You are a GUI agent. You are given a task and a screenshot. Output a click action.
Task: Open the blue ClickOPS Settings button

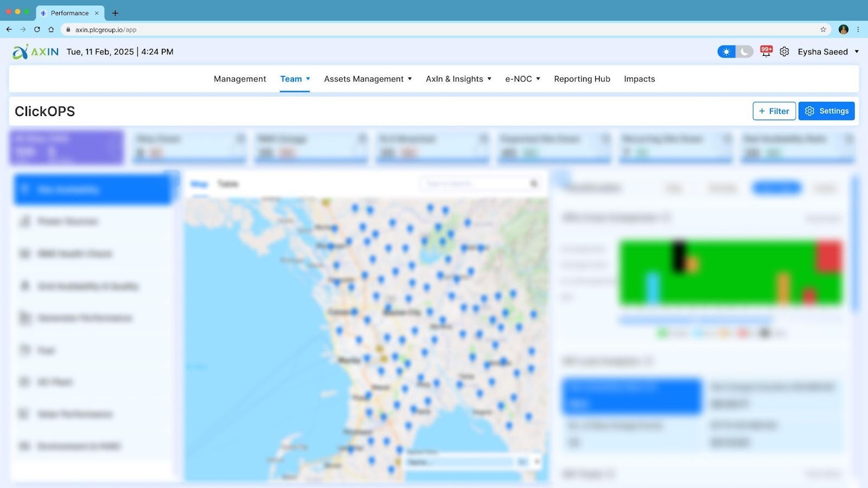click(x=826, y=111)
